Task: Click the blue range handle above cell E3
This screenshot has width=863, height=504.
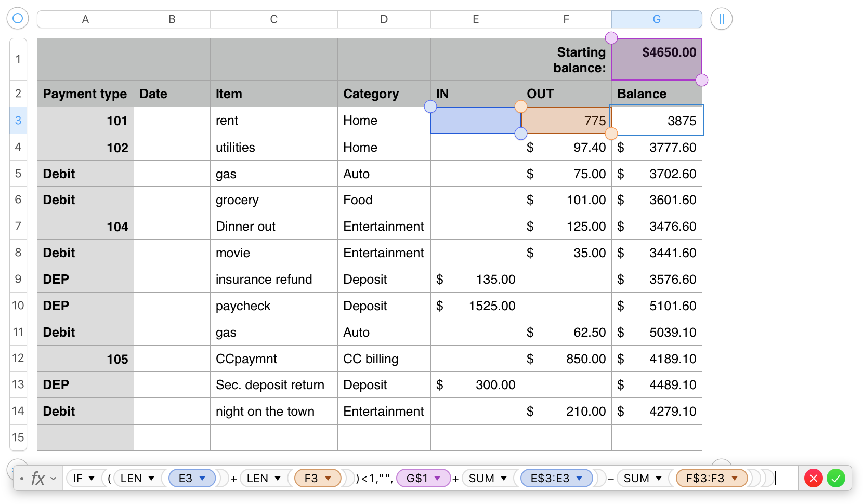Action: coord(430,107)
